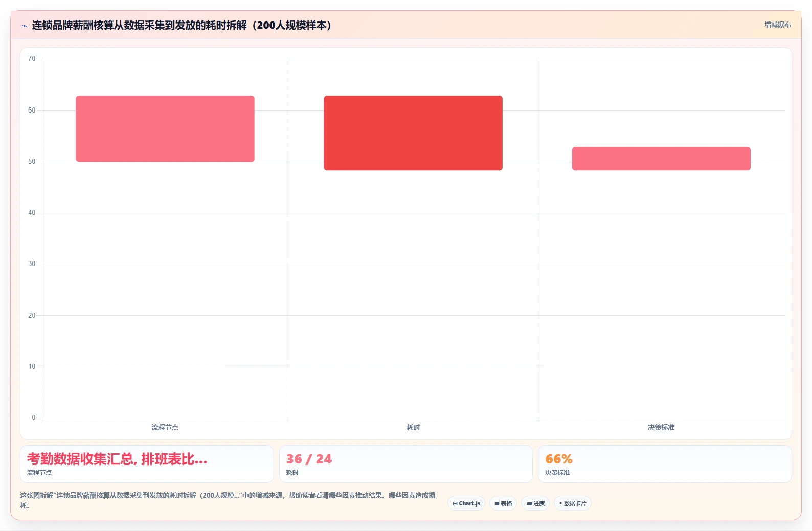Click the small icon before the chart title
This screenshot has width=812, height=531.
24,26
